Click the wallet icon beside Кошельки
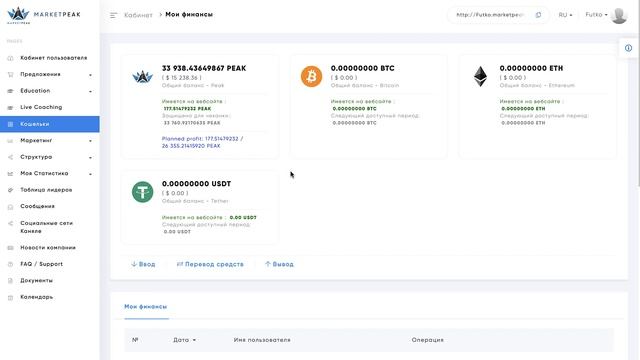Screen dimensions: 640x360 [x=11, y=124]
